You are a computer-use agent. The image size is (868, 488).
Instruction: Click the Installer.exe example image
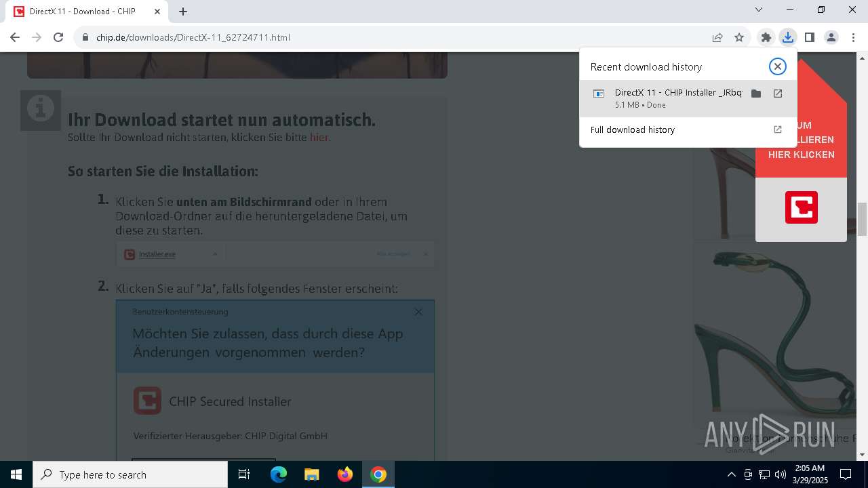pyautogui.click(x=275, y=254)
